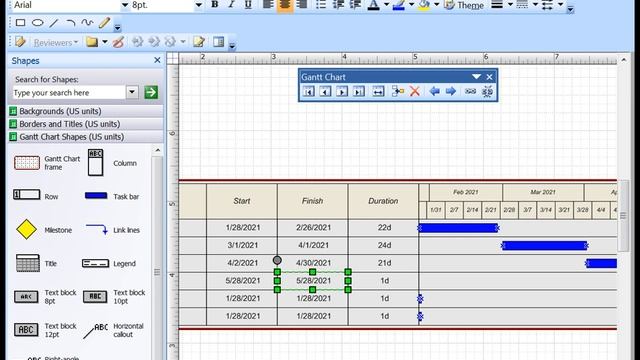
Task: Click the Insert Comment note icon
Action: tap(199, 42)
